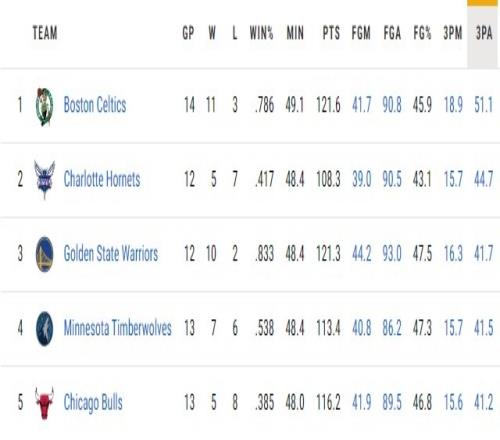Open Hornets 3PM value 15.7
The height and width of the screenshot is (440, 500).
[x=453, y=180]
